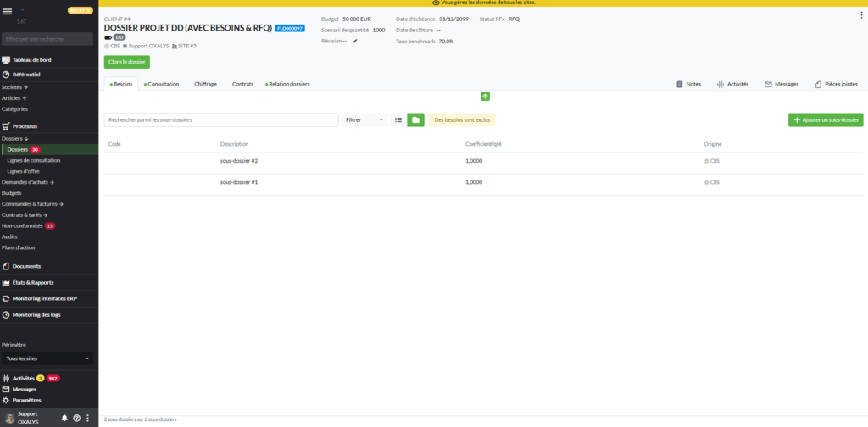Switch to the Consultation tab
This screenshot has width=868, height=427.
162,85
